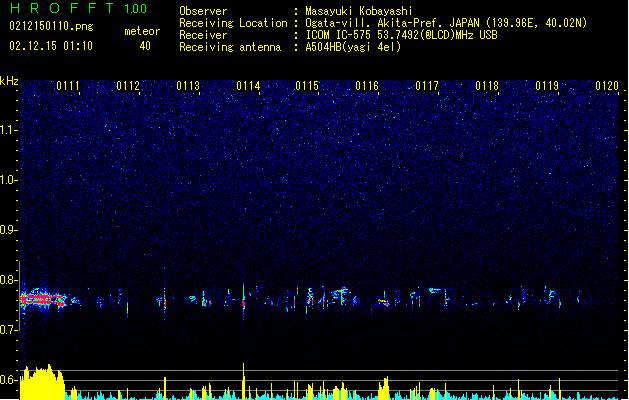The width and height of the screenshot is (629, 400).
Task: Click the 0.9 frequency axis label
Action: [8, 230]
